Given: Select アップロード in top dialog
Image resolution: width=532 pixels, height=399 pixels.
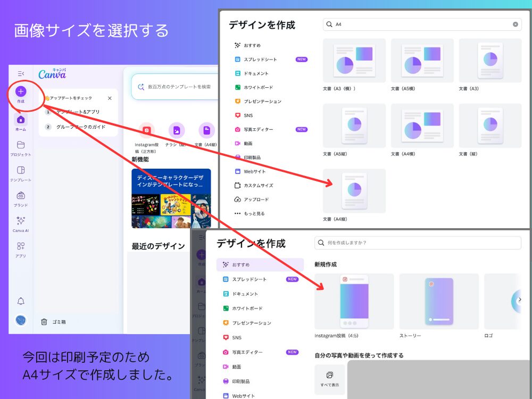Looking at the screenshot, I should [252, 199].
